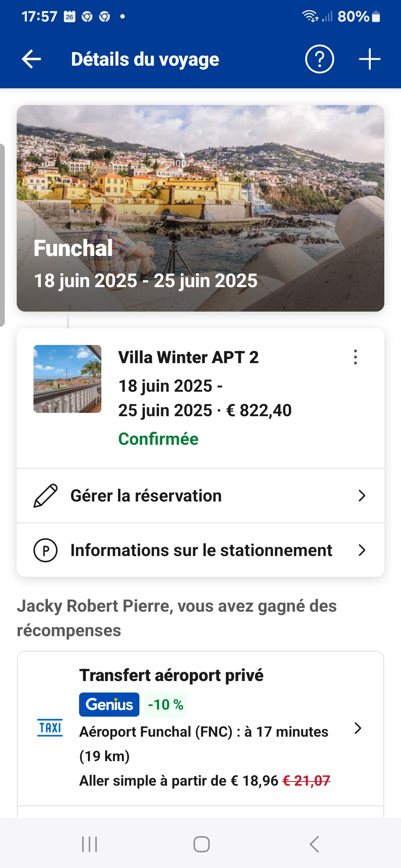The height and width of the screenshot is (868, 401).
Task: Tap the blue TAXI icon
Action: tap(50, 728)
